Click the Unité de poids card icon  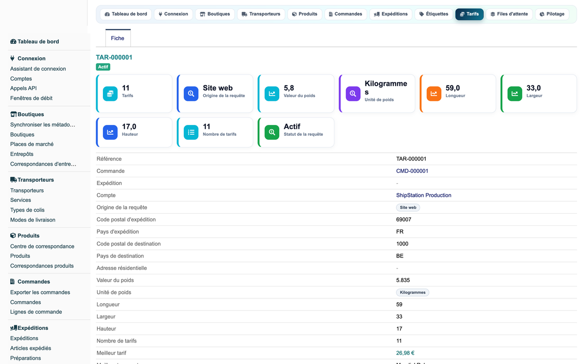[x=353, y=94]
